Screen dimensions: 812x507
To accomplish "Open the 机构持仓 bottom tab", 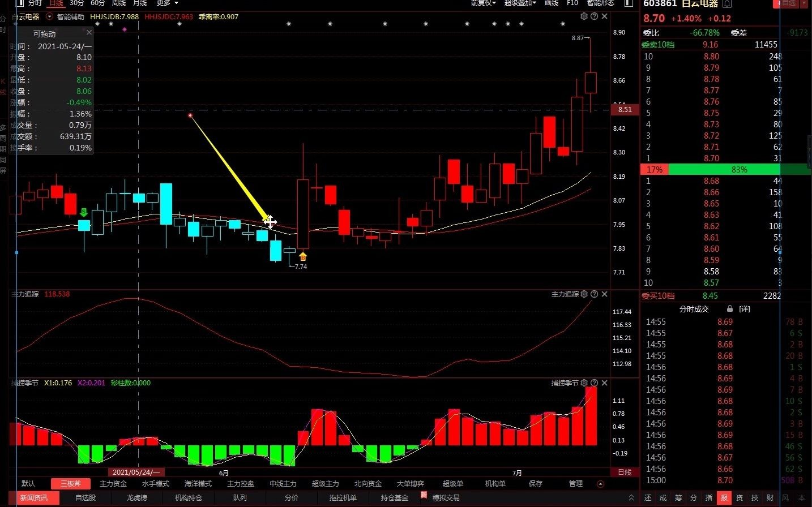I will (189, 498).
